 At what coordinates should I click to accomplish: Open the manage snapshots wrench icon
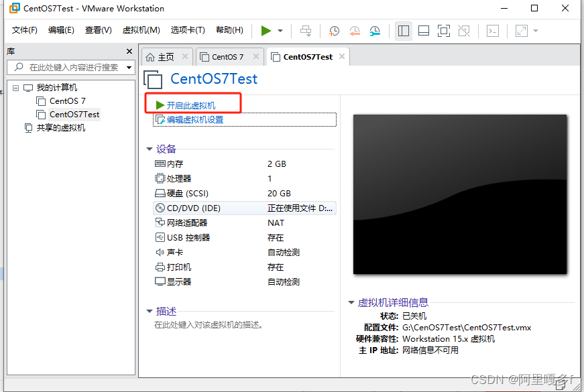click(376, 31)
